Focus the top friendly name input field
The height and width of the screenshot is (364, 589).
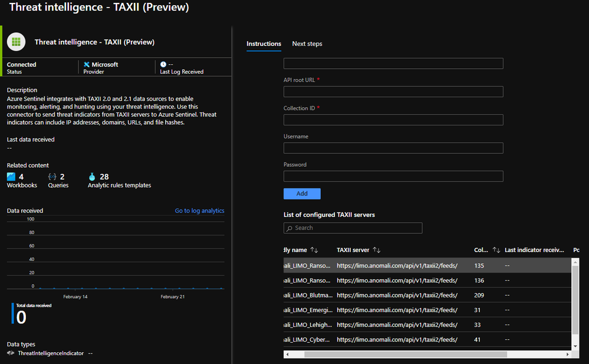(393, 64)
